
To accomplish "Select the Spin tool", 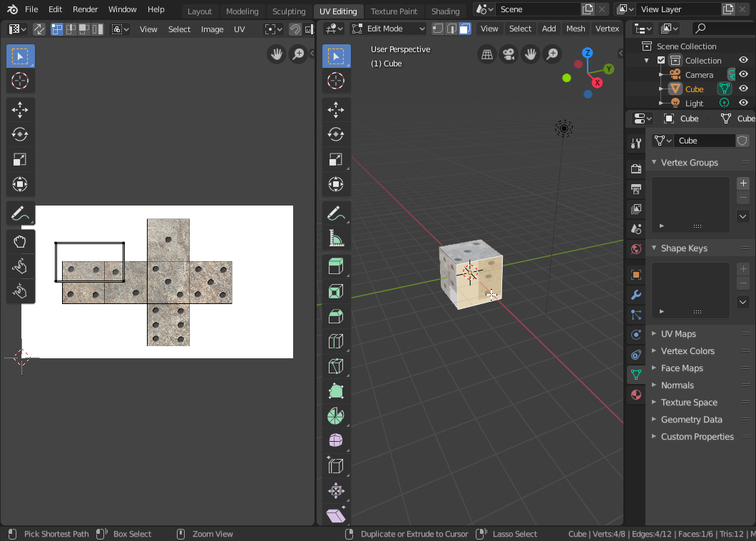I will (336, 416).
